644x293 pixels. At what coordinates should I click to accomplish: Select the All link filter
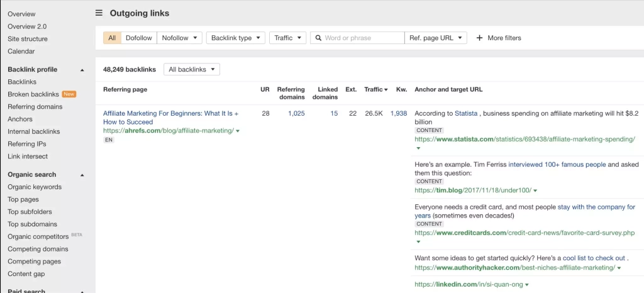pyautogui.click(x=112, y=38)
